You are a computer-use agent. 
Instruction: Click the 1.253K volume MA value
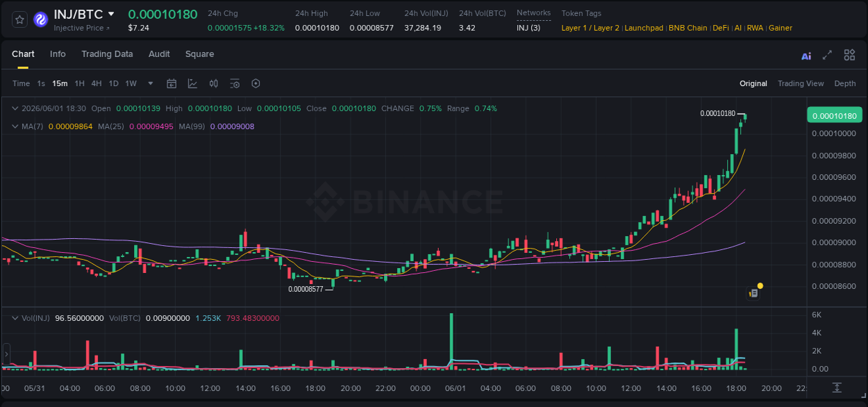208,318
